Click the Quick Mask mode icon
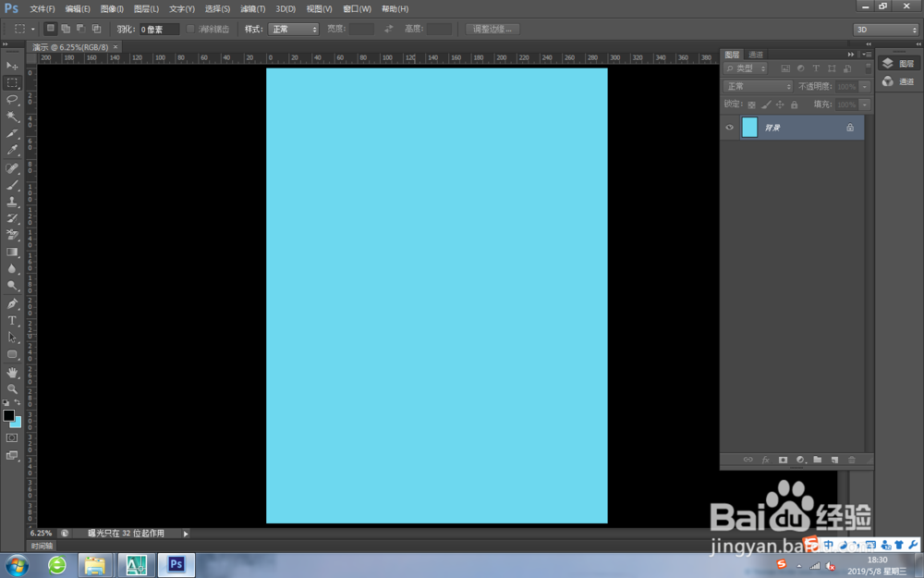This screenshot has width=924, height=578. coord(12,437)
